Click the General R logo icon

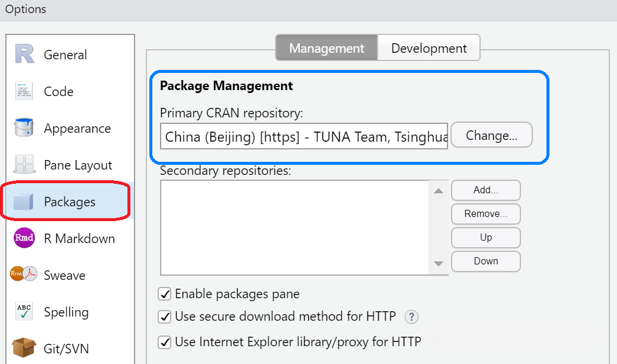[x=24, y=55]
